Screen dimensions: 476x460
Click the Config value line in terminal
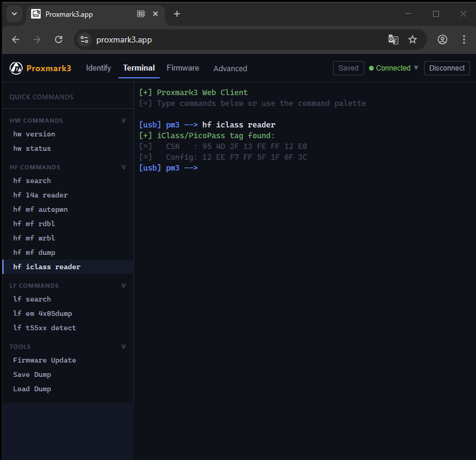point(223,157)
